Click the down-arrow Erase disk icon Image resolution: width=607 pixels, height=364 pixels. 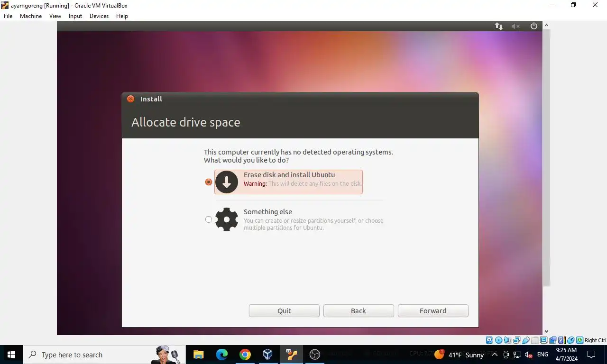227,182
